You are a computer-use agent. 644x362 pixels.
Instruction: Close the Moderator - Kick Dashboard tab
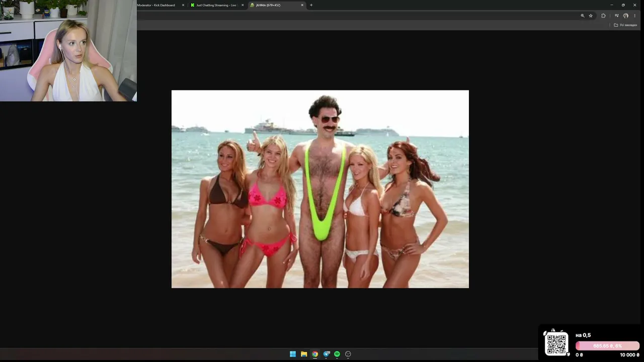183,5
